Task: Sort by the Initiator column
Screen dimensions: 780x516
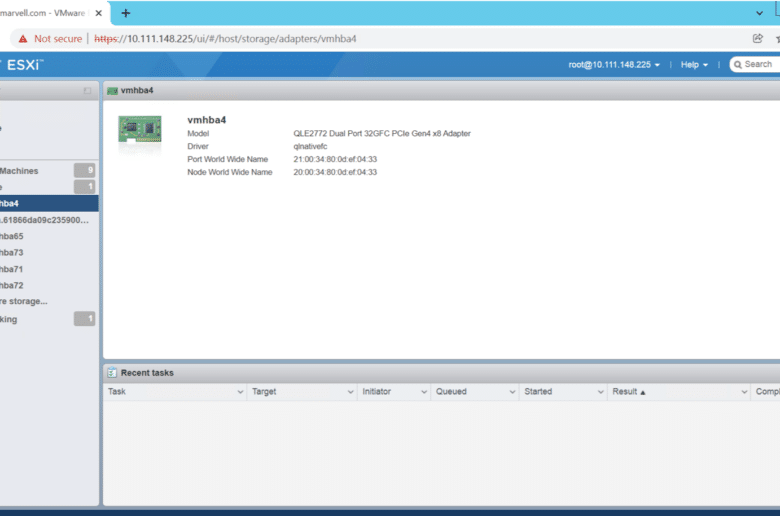Action: coord(377,392)
